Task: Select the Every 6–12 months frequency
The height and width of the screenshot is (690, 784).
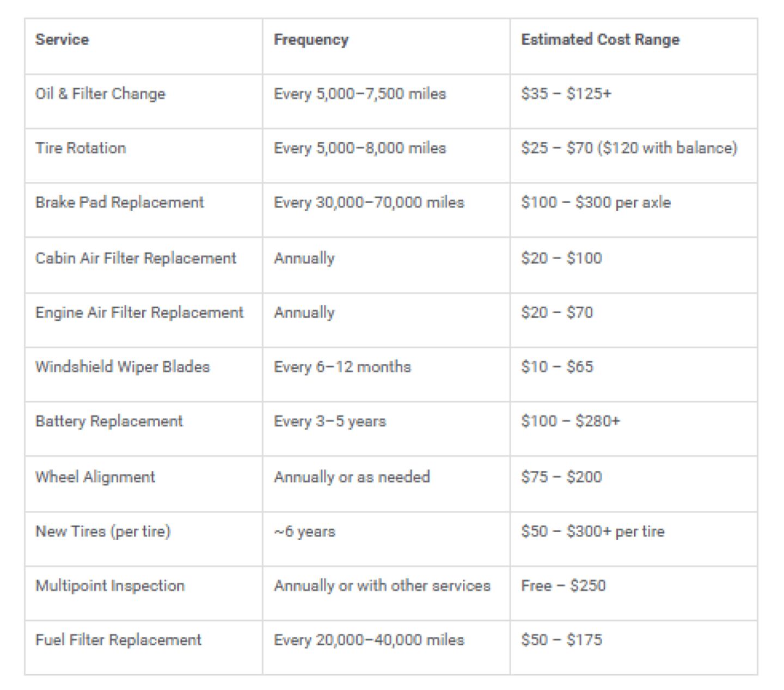Action: (342, 367)
